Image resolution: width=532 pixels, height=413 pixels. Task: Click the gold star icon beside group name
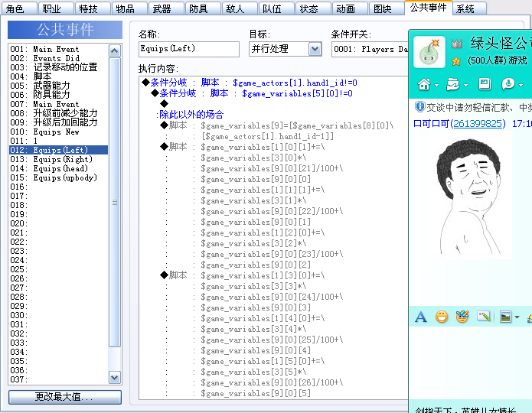[456, 61]
